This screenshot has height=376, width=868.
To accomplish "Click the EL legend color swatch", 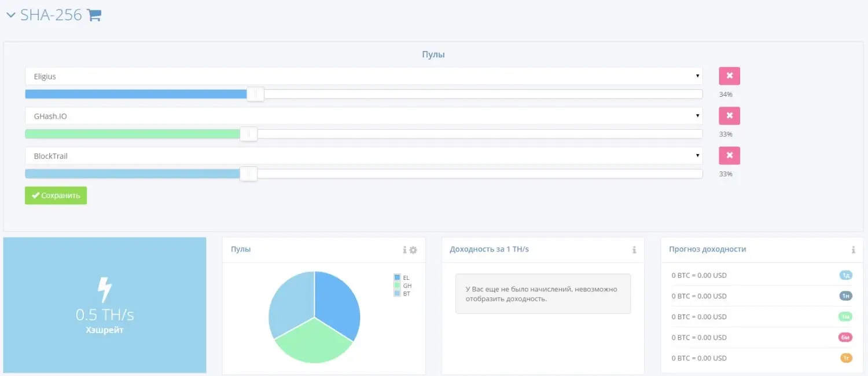I will click(x=397, y=278).
